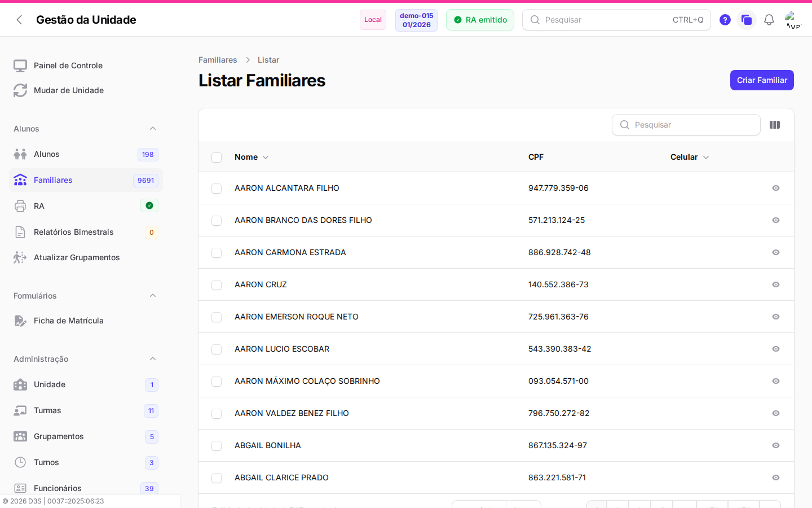Click the Turmas classroom icon
The width and height of the screenshot is (812, 508).
[x=20, y=410]
